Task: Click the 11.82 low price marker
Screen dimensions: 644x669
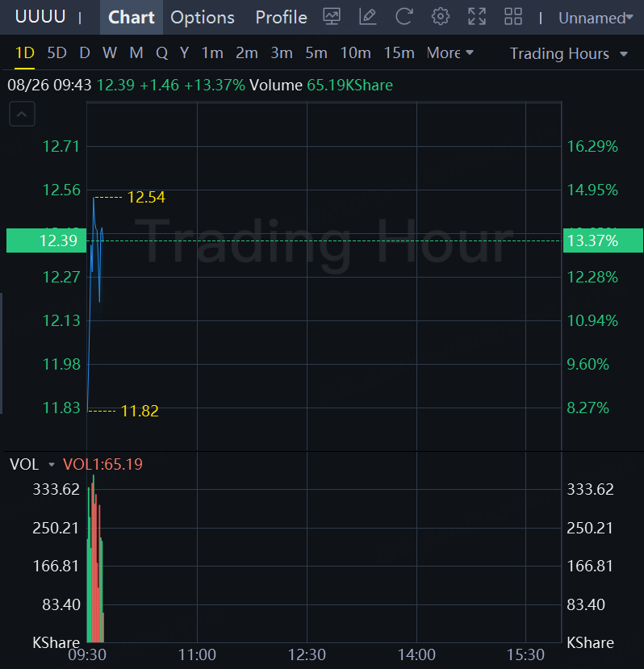Action: tap(140, 411)
